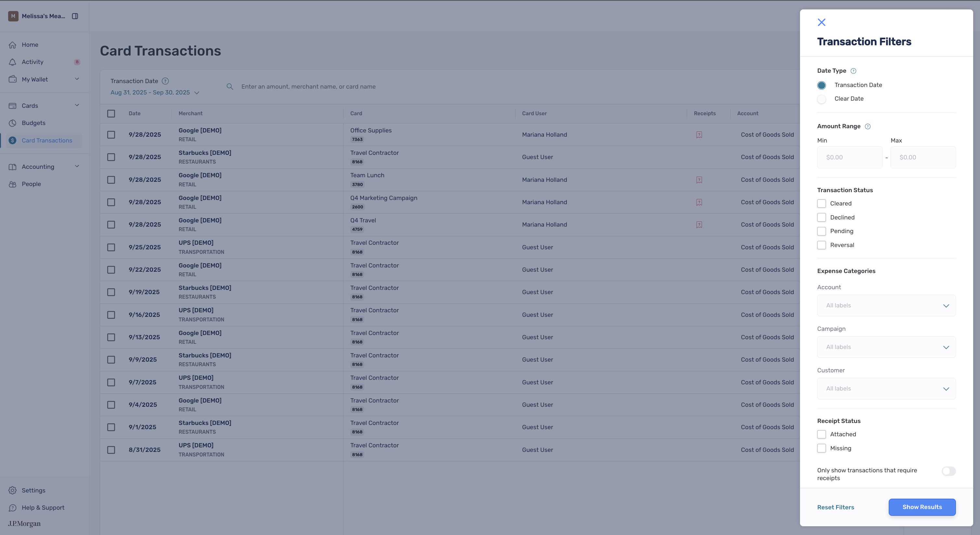Viewport: 980px width, 535px height.
Task: Check the Missing receipt status checkbox
Action: (x=821, y=448)
